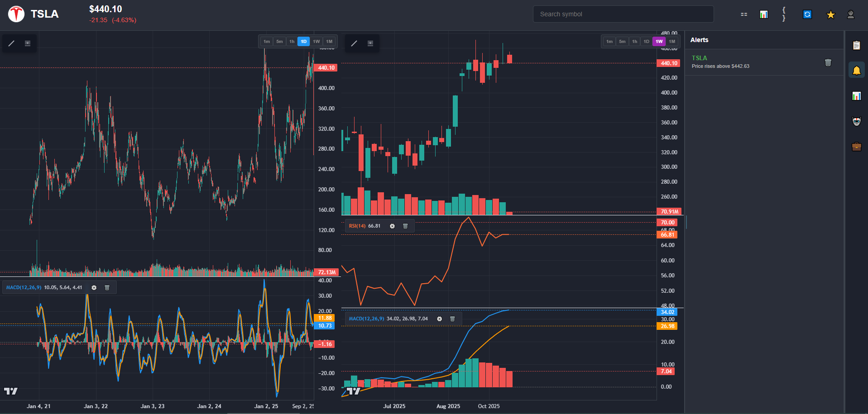Open settings gear for left chart MACD
The height and width of the screenshot is (414, 868).
pyautogui.click(x=94, y=288)
